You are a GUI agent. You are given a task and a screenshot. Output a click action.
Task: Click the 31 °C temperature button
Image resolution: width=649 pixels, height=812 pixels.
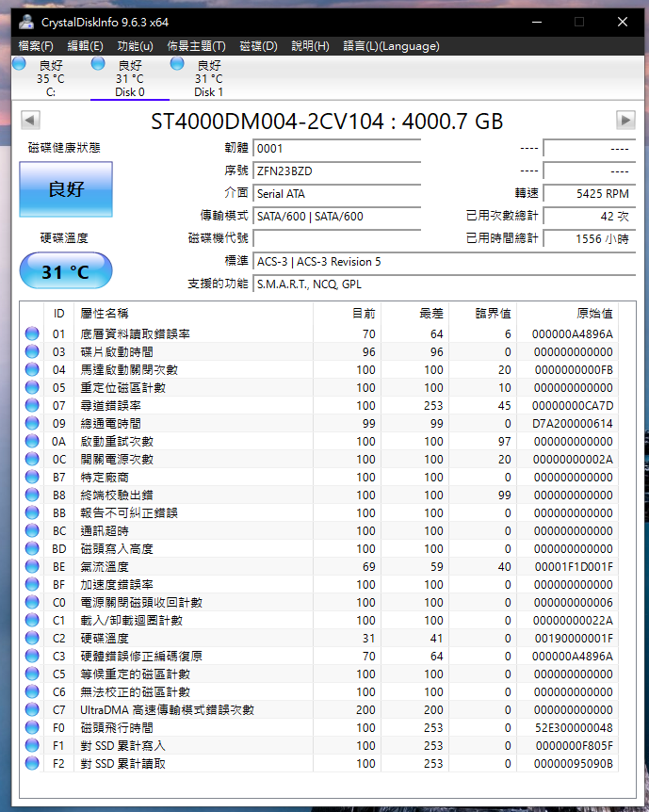click(66, 271)
